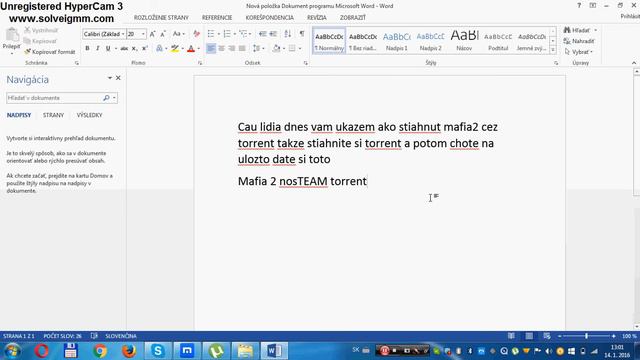Increase font size button
The height and width of the screenshot is (360, 640).
click(152, 34)
